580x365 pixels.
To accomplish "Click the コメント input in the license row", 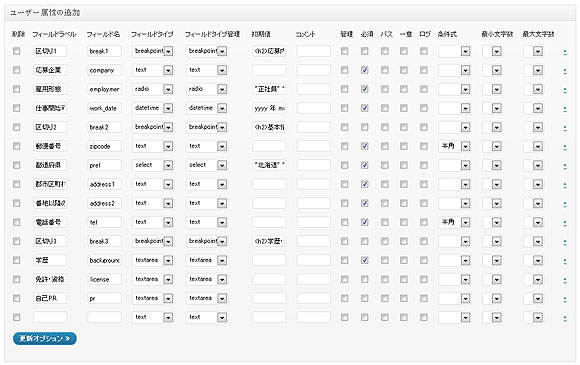I will 314,279.
